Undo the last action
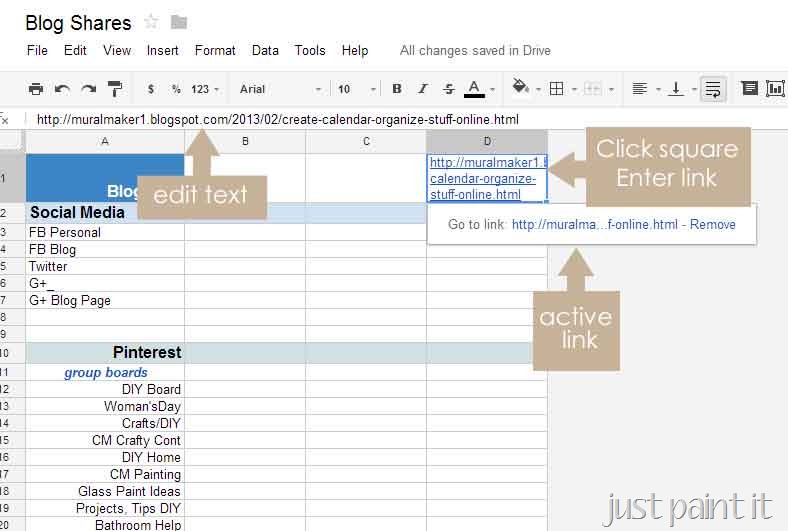The width and height of the screenshot is (788, 531). click(62, 89)
